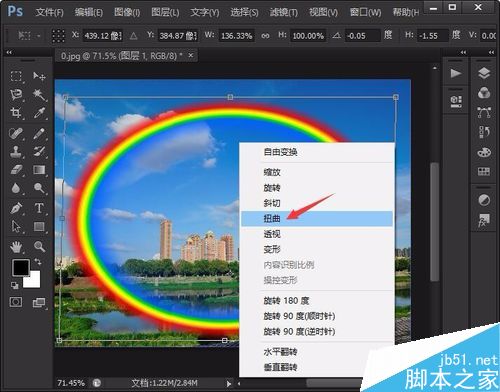The image size is (500, 392).
Task: Select the Type tool
Action: point(39,208)
